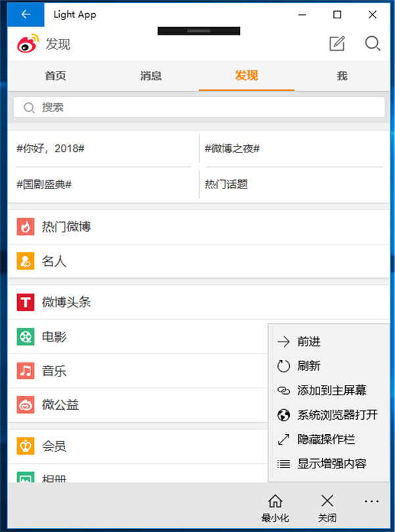Click the globe icon beside 系统浏览器打开
The image size is (395, 532).
pyautogui.click(x=284, y=414)
